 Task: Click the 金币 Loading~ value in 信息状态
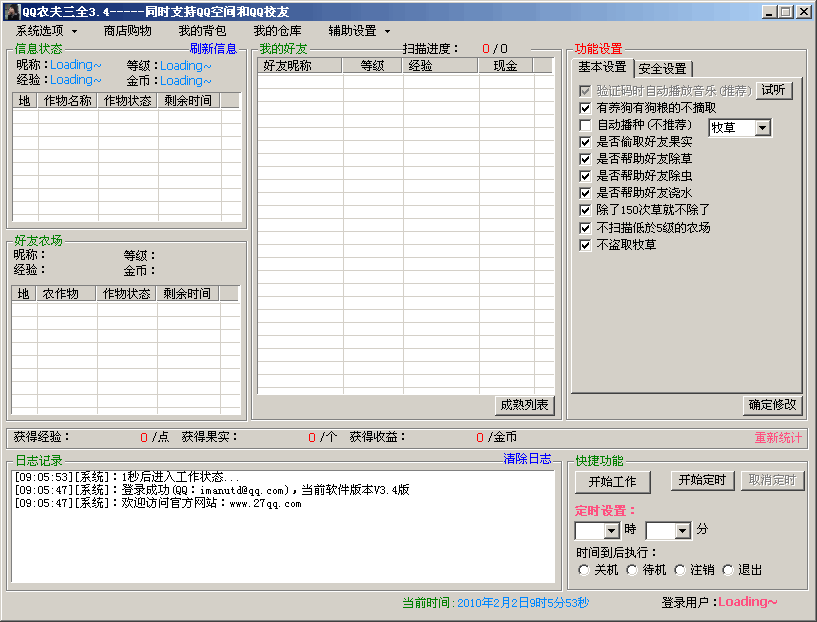pyautogui.click(x=185, y=81)
